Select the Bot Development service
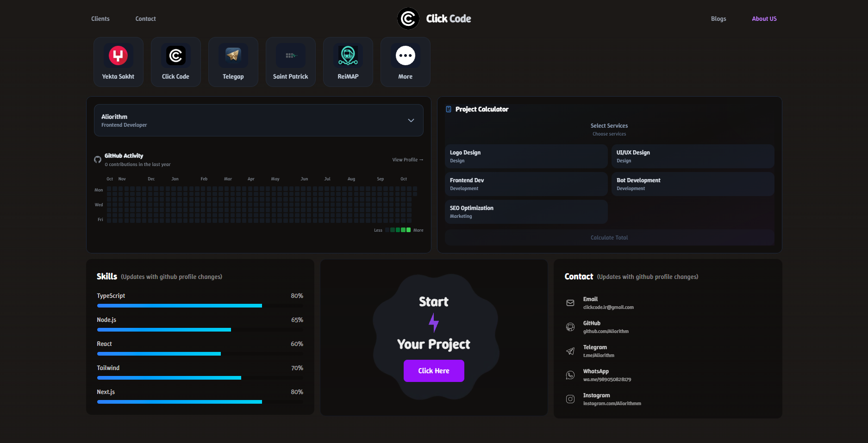 (x=693, y=184)
